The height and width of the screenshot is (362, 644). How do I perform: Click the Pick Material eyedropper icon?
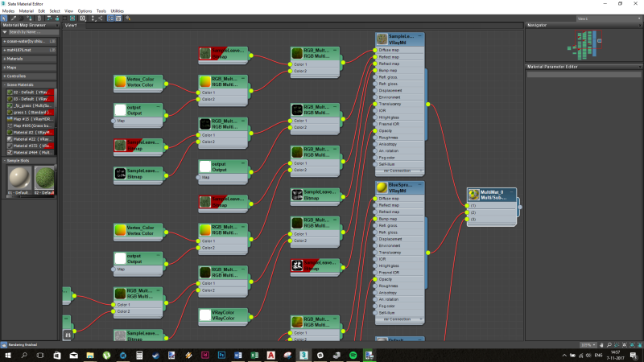[x=12, y=17]
